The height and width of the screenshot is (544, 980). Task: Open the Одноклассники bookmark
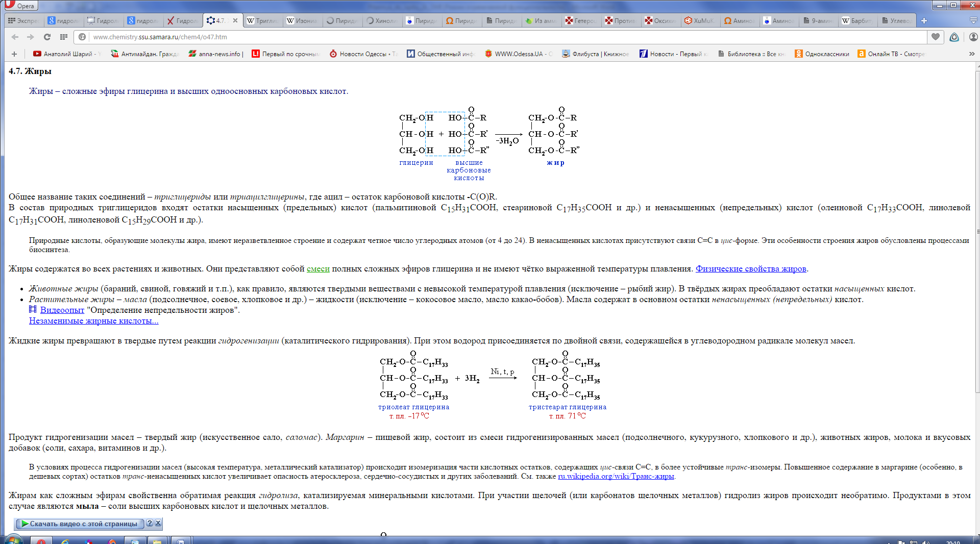(x=822, y=54)
